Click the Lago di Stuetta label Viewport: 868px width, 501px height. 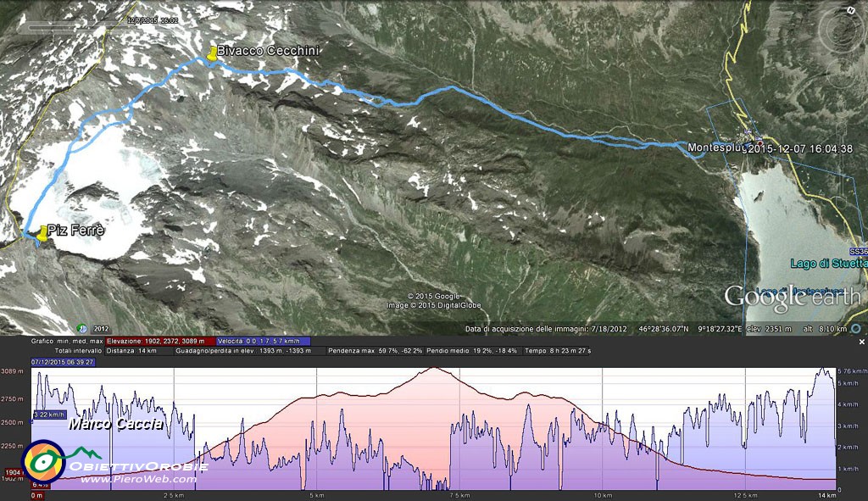828,264
